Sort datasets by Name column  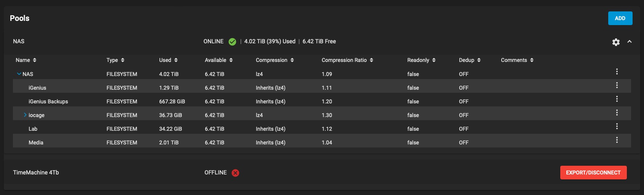pos(26,60)
